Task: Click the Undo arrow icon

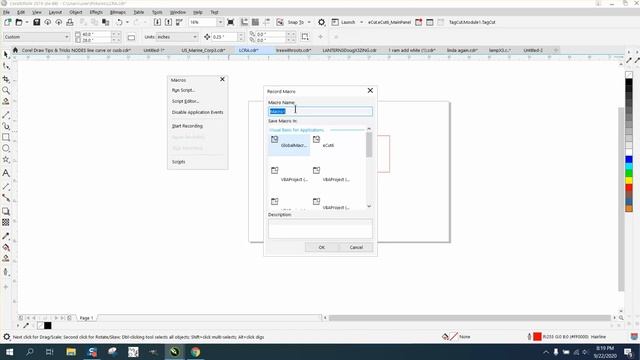Action: (119, 22)
